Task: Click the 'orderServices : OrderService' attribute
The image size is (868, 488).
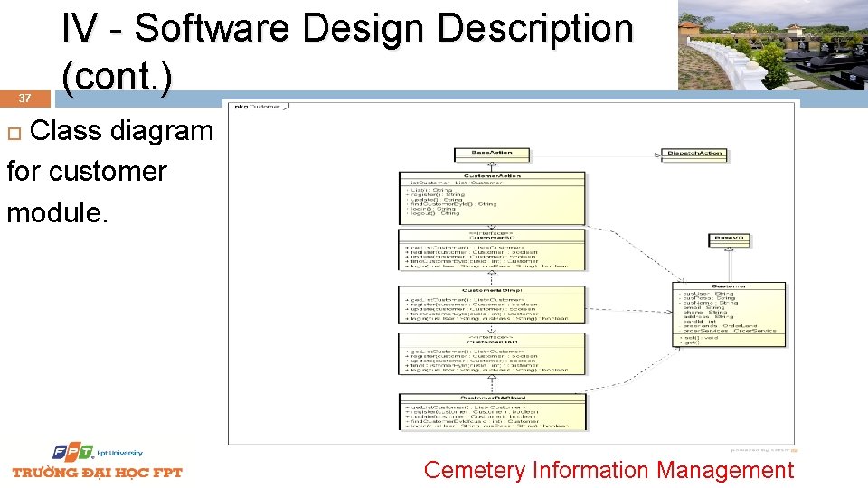Action: 728,331
